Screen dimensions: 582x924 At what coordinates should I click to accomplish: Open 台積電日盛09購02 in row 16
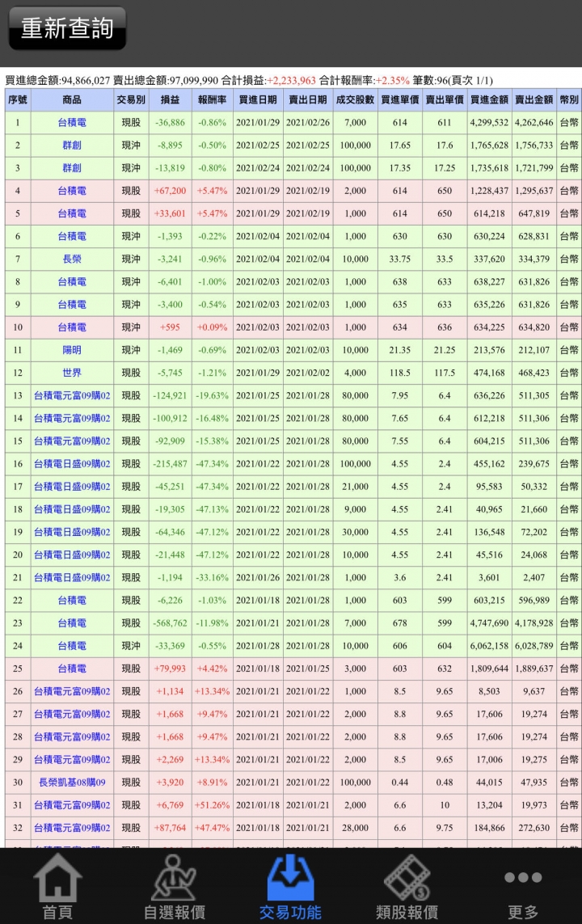point(72,464)
